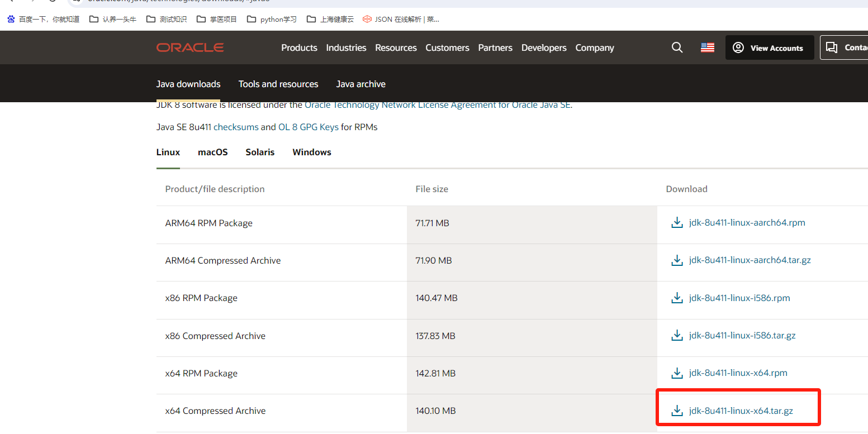The height and width of the screenshot is (434, 868).
Task: Open the Company menu
Action: (x=595, y=48)
